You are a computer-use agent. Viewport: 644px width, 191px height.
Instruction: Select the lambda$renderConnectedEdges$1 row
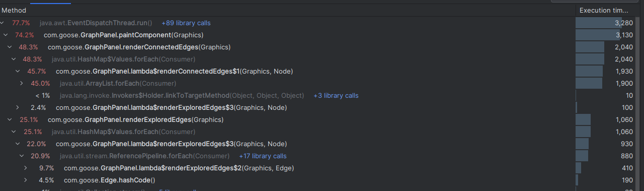pos(322,72)
